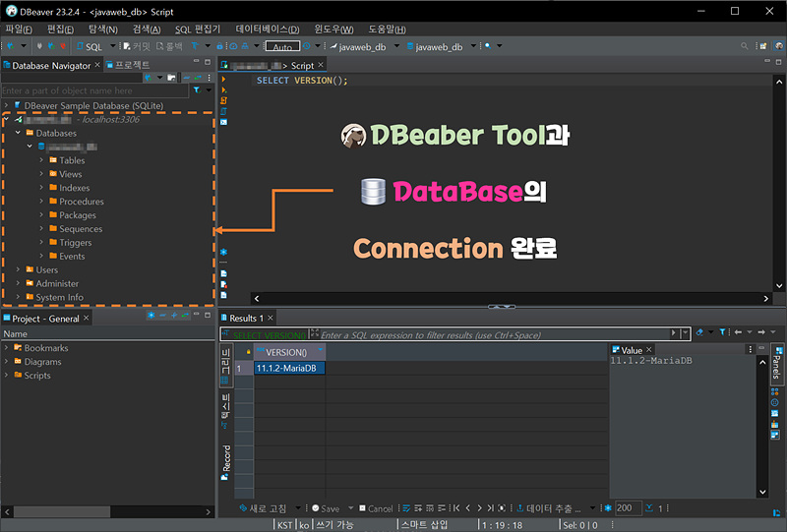Viewport: 787px width, 532px height.
Task: Open the navigator filter funnel icon
Action: [x=196, y=90]
